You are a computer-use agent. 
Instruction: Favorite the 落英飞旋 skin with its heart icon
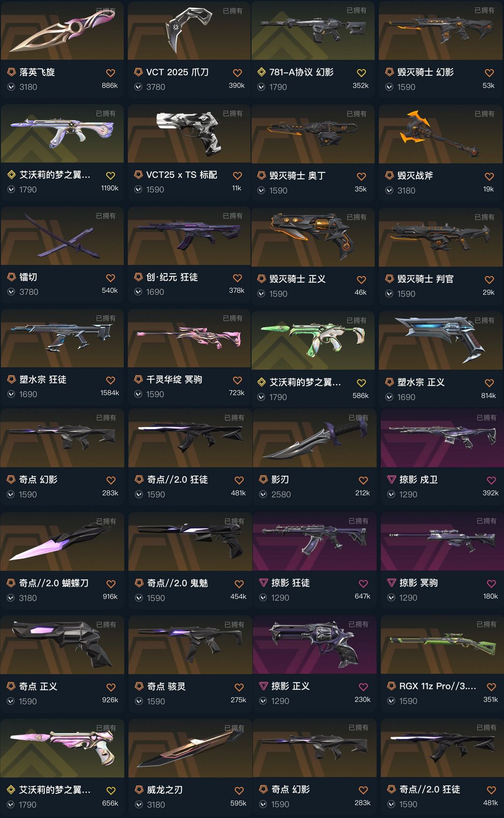[111, 73]
